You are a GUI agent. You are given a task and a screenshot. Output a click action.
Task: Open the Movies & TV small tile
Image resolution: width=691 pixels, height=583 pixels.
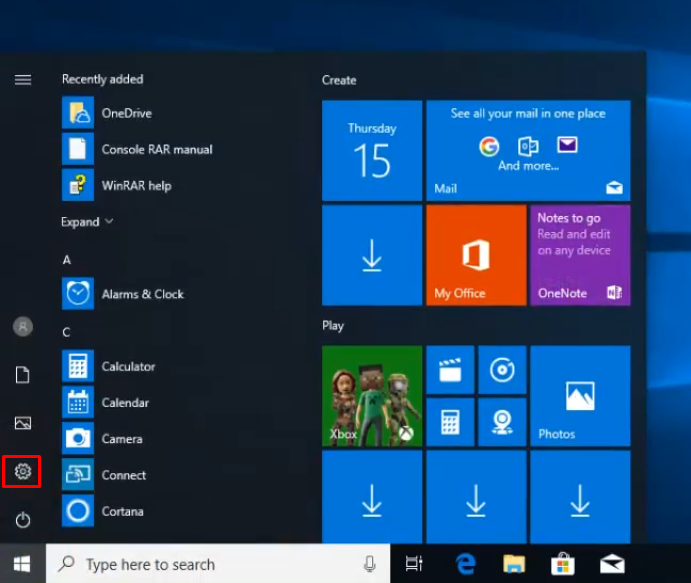pyautogui.click(x=450, y=370)
